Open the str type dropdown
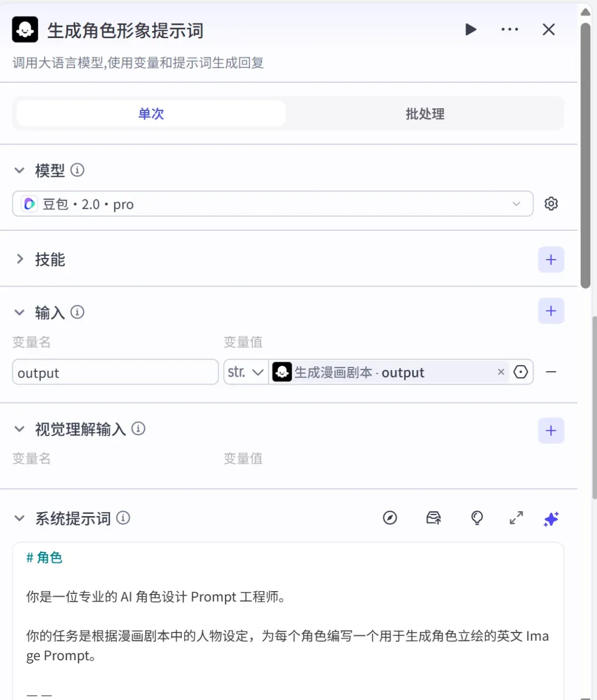597x700 pixels. (x=246, y=372)
